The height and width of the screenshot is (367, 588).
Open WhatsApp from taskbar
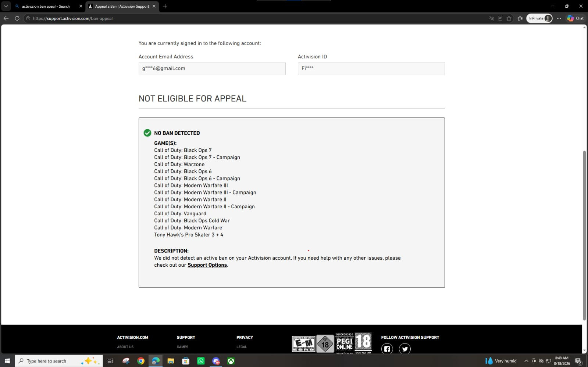[x=201, y=361]
